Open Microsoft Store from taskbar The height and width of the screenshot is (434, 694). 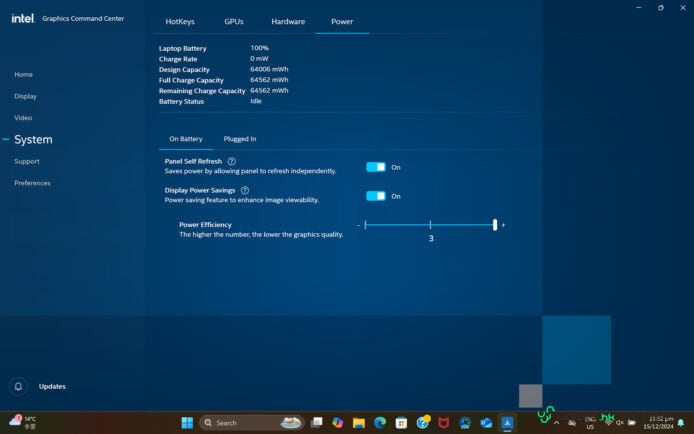401,423
